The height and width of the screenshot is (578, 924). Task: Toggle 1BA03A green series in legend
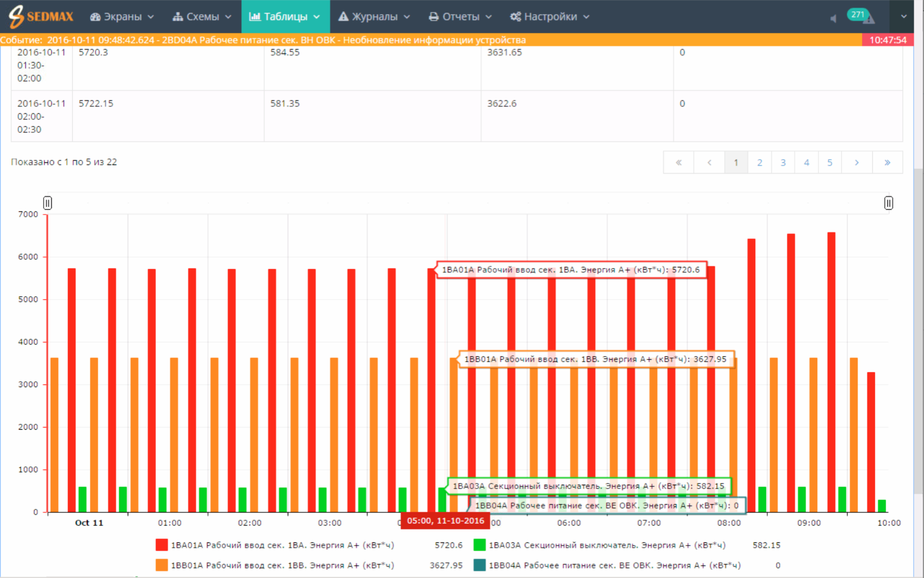(x=479, y=545)
